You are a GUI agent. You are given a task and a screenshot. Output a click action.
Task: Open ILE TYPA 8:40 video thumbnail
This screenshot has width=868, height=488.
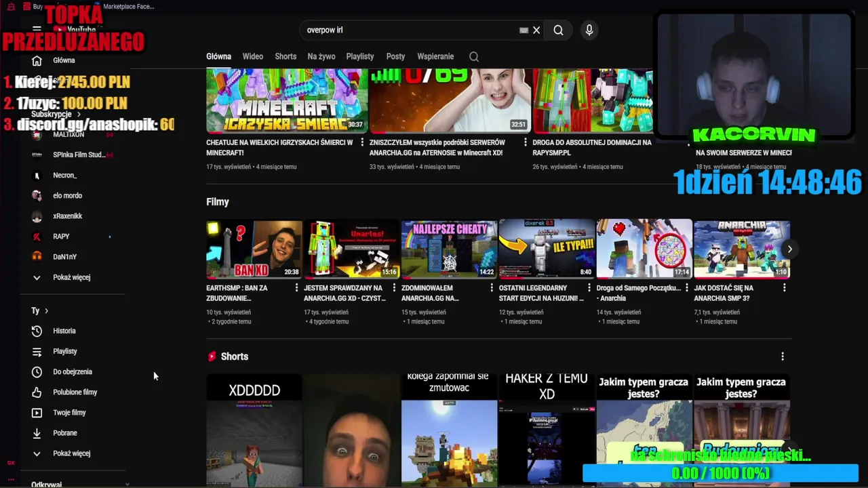tap(547, 249)
